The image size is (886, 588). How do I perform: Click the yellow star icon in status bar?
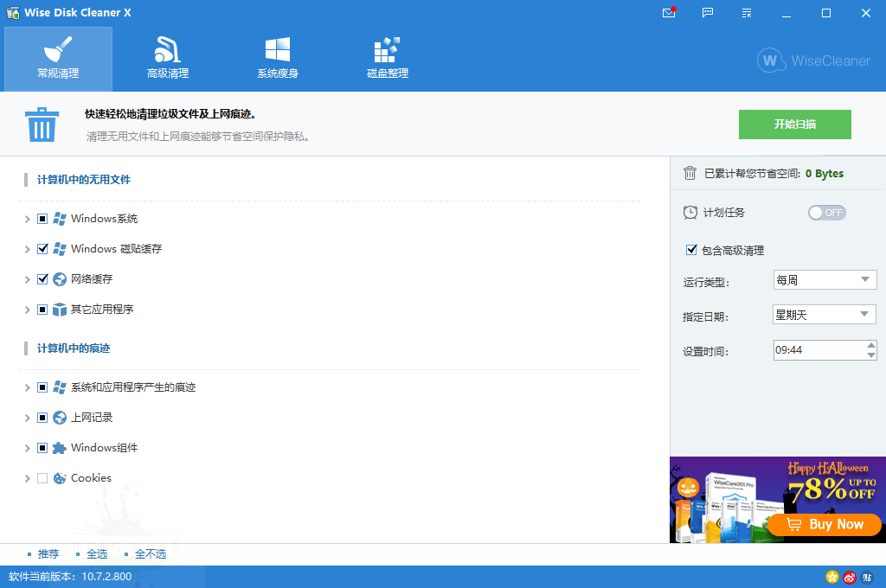(x=831, y=577)
